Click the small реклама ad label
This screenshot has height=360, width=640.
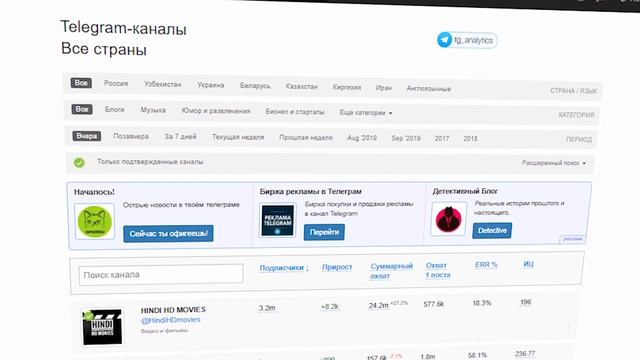click(572, 239)
